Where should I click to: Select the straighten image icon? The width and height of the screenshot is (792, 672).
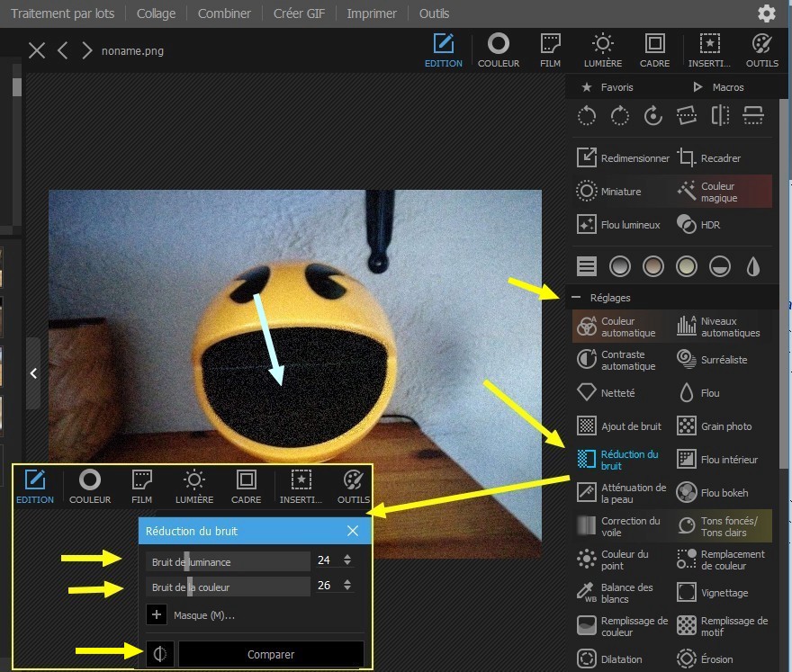[x=687, y=116]
